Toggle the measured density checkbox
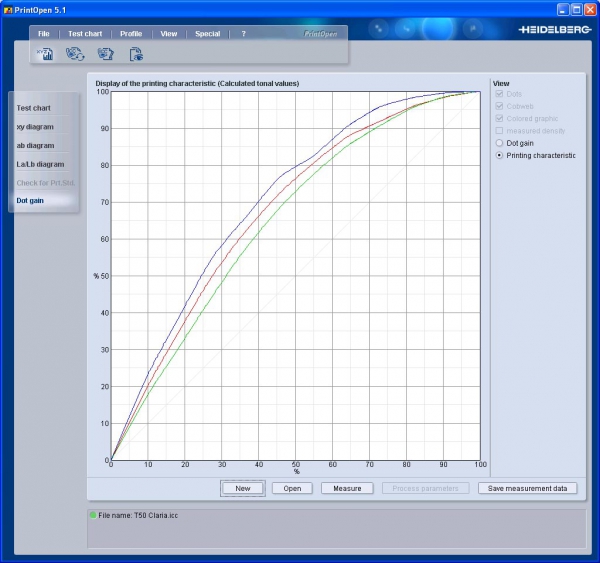Screen dimensions: 600x563 [x=499, y=131]
